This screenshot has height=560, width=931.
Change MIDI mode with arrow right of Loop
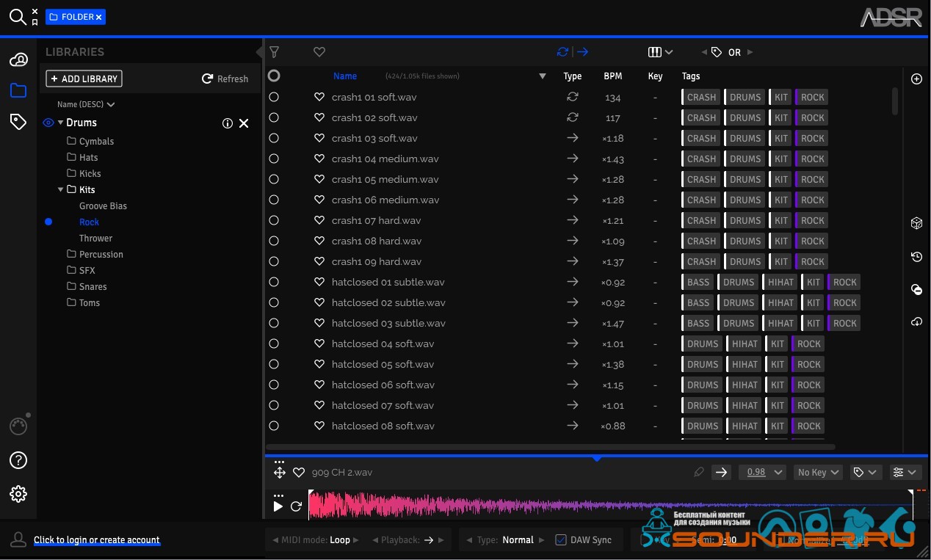[356, 540]
